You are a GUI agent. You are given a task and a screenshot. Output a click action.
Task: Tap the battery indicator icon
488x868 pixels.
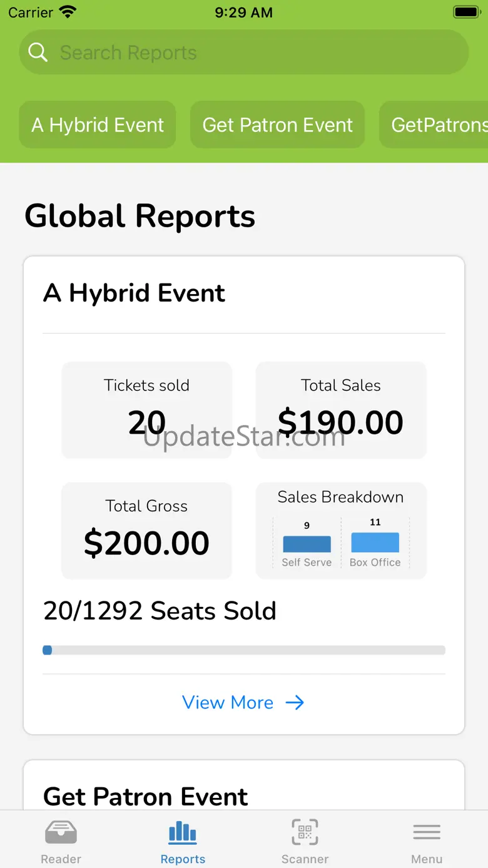(466, 12)
